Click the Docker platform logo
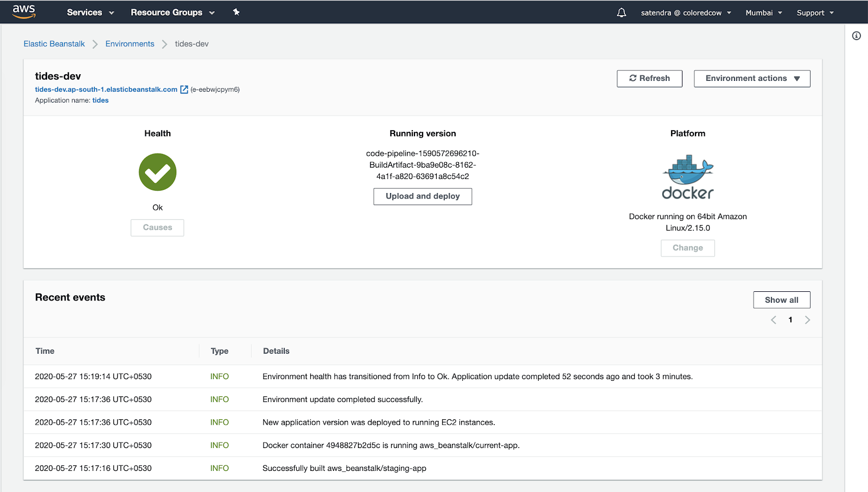Viewport: 868px width, 492px height. tap(688, 177)
